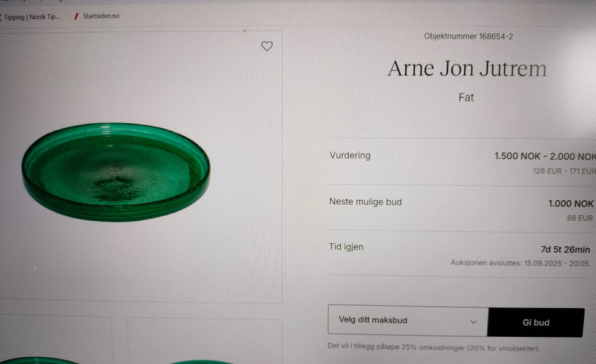This screenshot has height=364, width=596.
Task: Click the 1.000 NOK next bid amount
Action: pyautogui.click(x=571, y=203)
